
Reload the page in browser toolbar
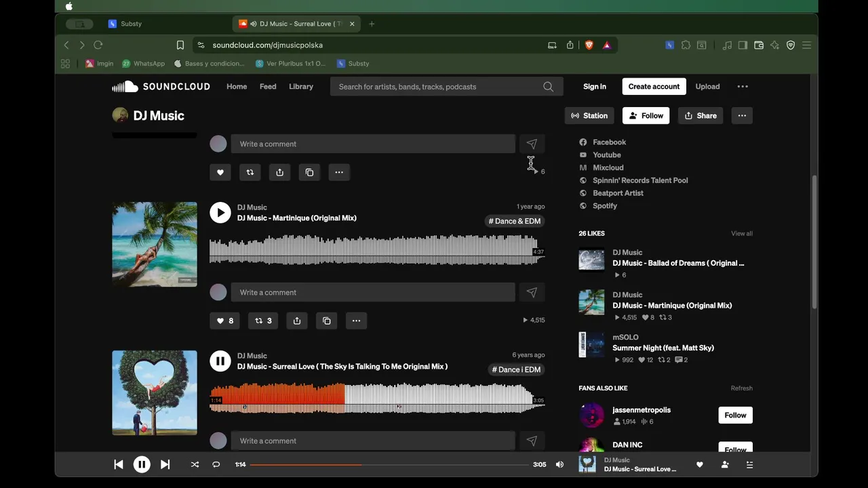98,45
